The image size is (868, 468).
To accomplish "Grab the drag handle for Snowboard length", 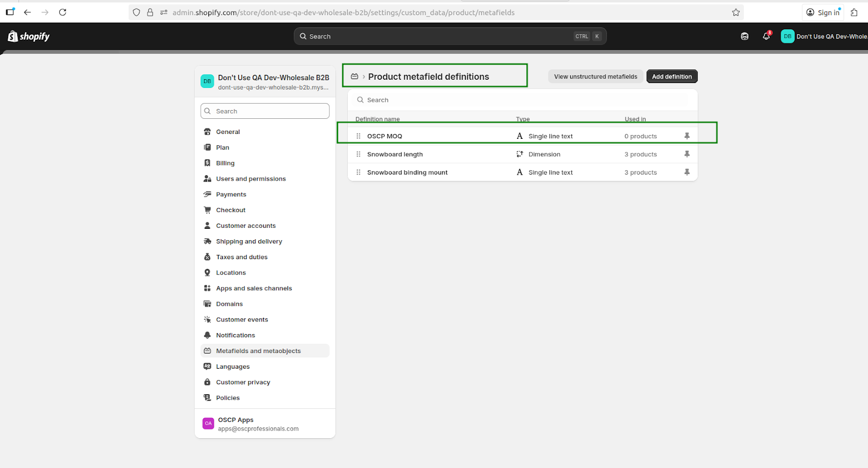I will pos(358,155).
